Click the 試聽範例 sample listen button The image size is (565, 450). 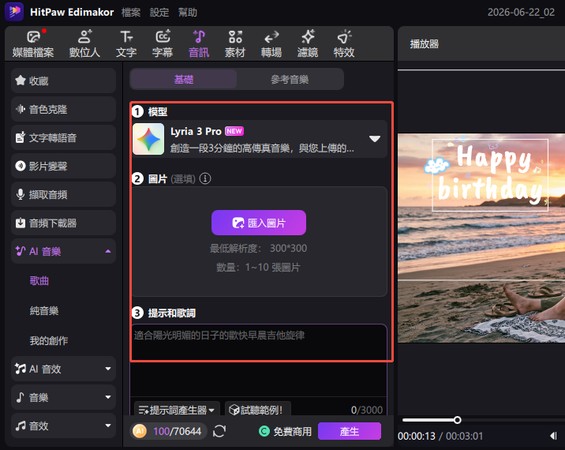(258, 410)
